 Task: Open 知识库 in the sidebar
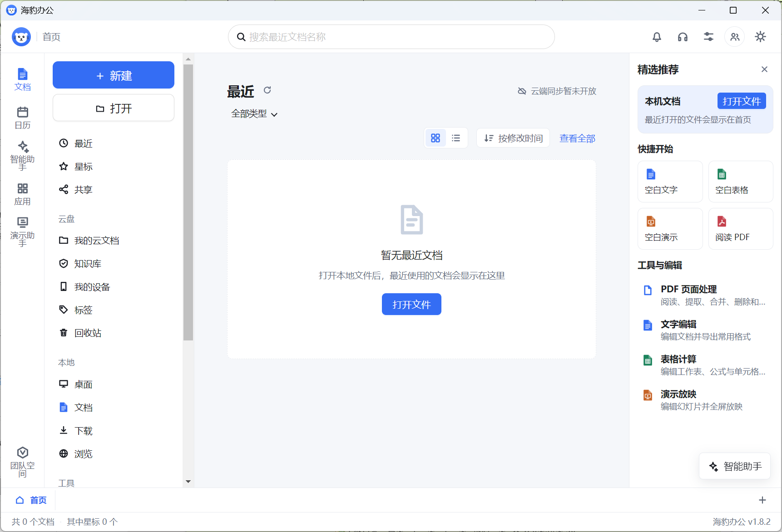pos(114,264)
